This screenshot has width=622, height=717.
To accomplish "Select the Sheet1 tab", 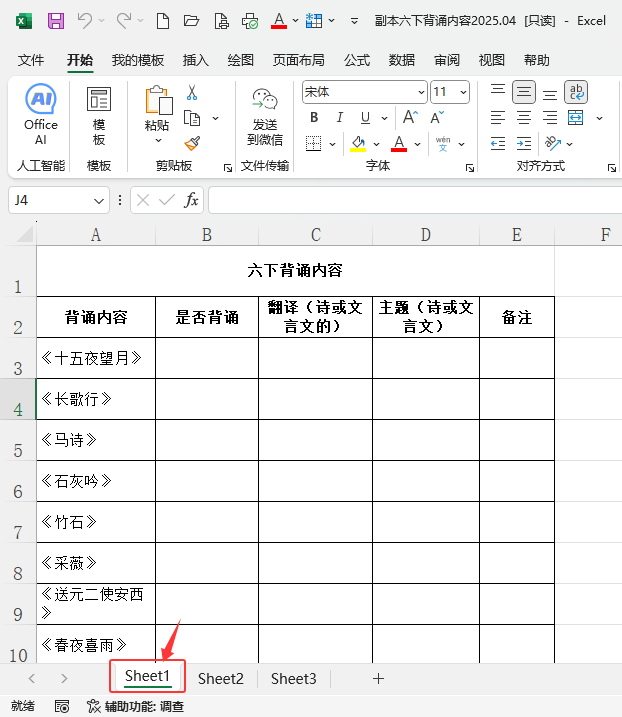I will pyautogui.click(x=147, y=676).
